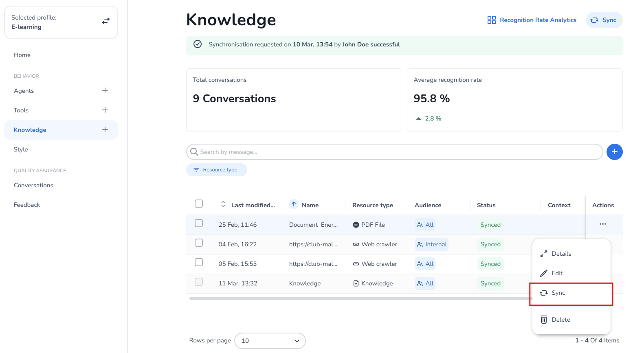
Task: Click the ascending sort arrow beside Name column
Action: click(294, 204)
